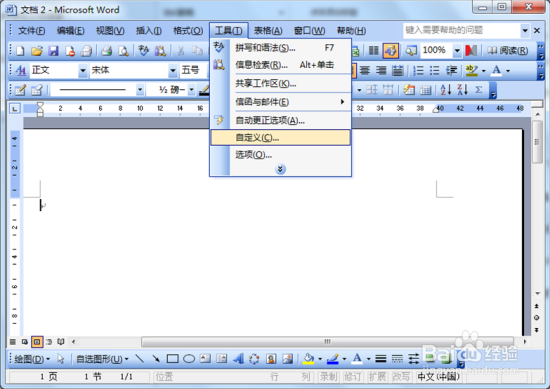Click the Insert WordArt icon

(239, 358)
